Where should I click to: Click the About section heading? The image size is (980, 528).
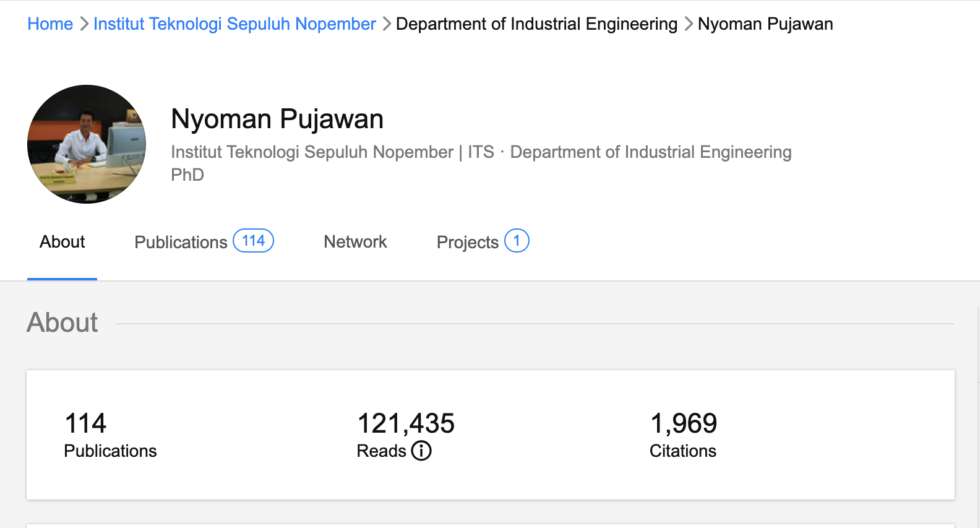point(62,322)
